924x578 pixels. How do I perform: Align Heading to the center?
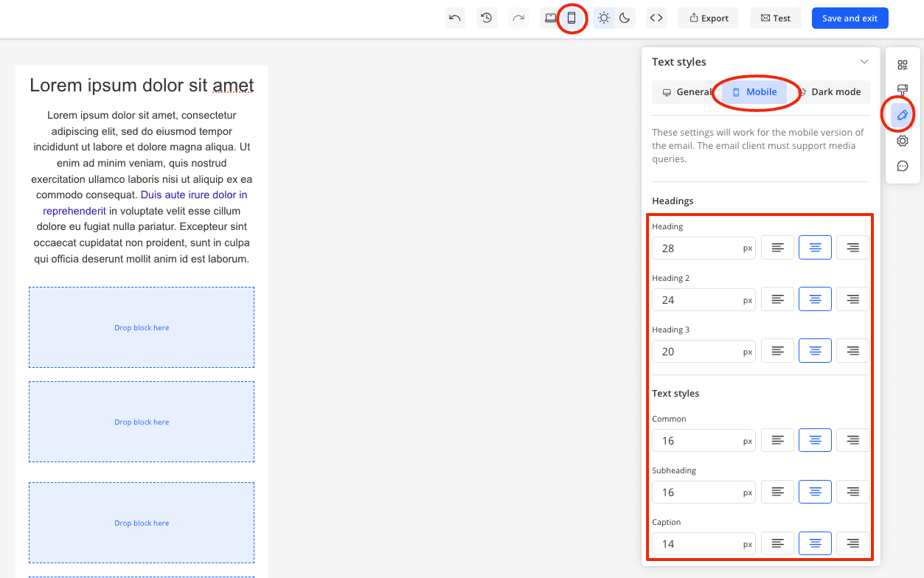(x=815, y=248)
